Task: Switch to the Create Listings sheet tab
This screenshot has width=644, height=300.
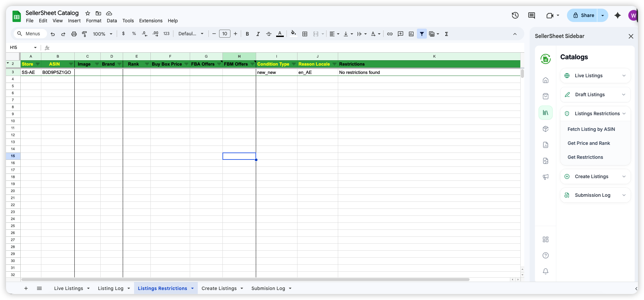Action: pos(219,288)
